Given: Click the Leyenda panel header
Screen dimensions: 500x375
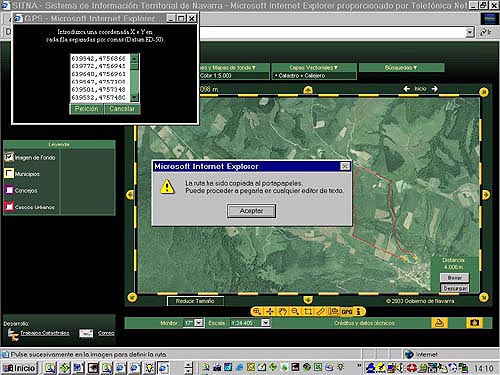Looking at the screenshot, I should [59, 144].
